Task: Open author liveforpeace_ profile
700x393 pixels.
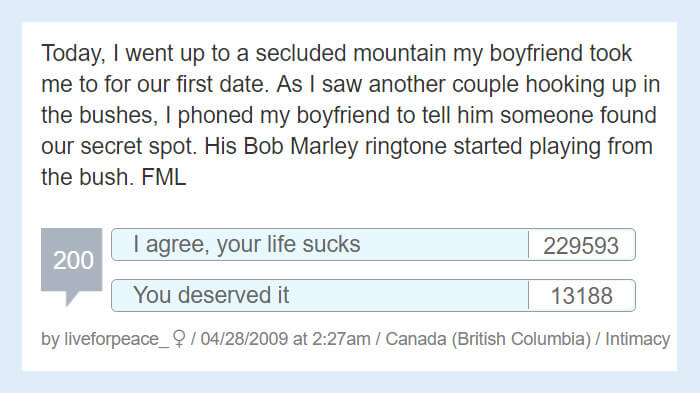Action: (x=117, y=339)
